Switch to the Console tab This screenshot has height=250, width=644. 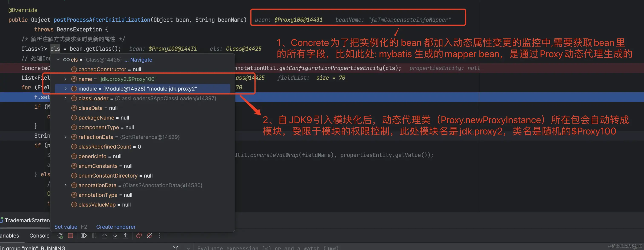tap(39, 236)
